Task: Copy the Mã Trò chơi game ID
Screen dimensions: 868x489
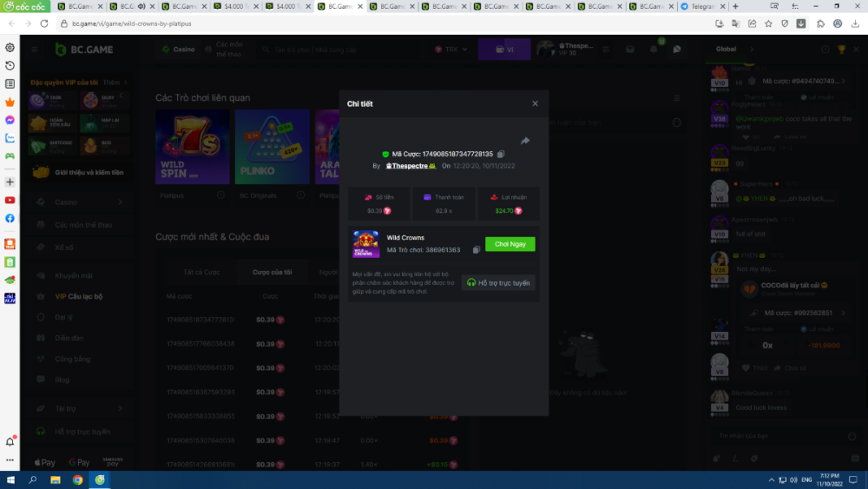Action: pyautogui.click(x=477, y=250)
